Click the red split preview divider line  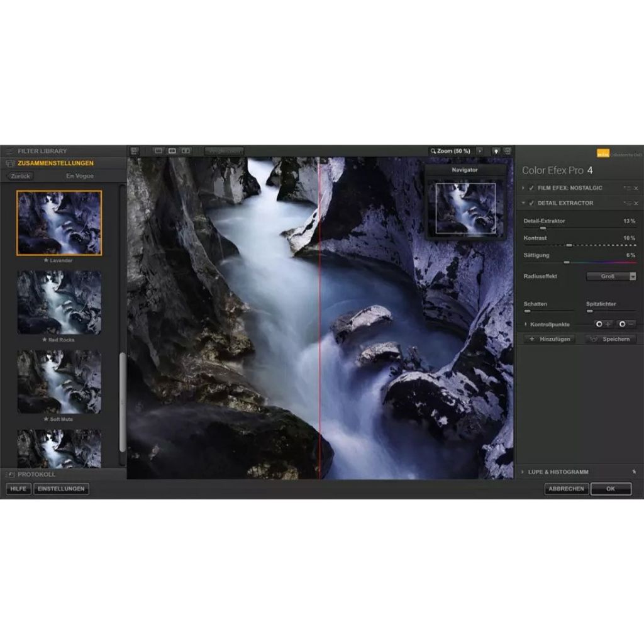pos(319,318)
